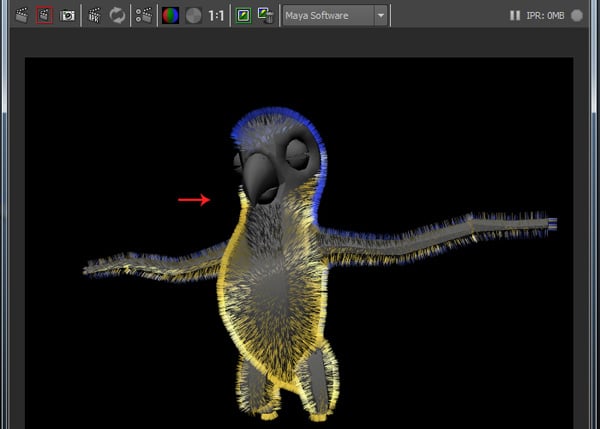
Task: Keep the current image using the green icon
Action: coord(243,16)
